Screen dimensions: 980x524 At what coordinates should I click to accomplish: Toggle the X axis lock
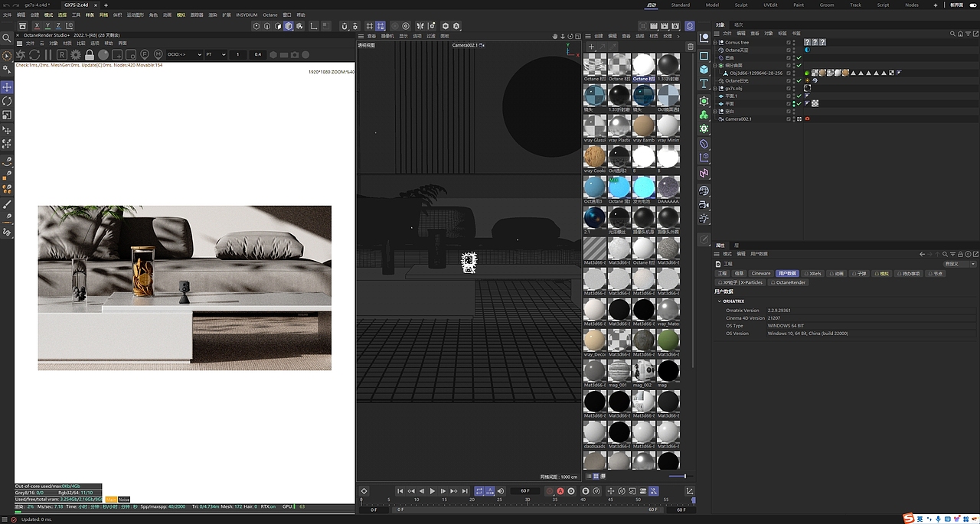(36, 25)
